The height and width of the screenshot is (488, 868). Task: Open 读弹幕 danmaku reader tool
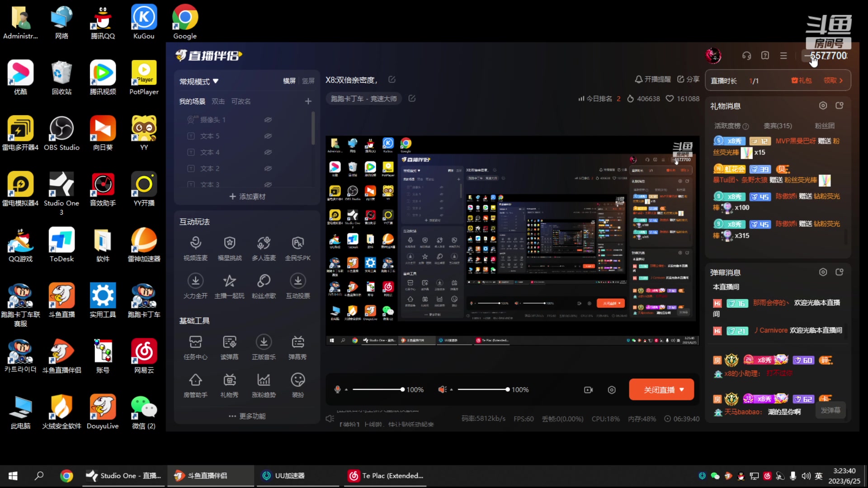pos(230,347)
